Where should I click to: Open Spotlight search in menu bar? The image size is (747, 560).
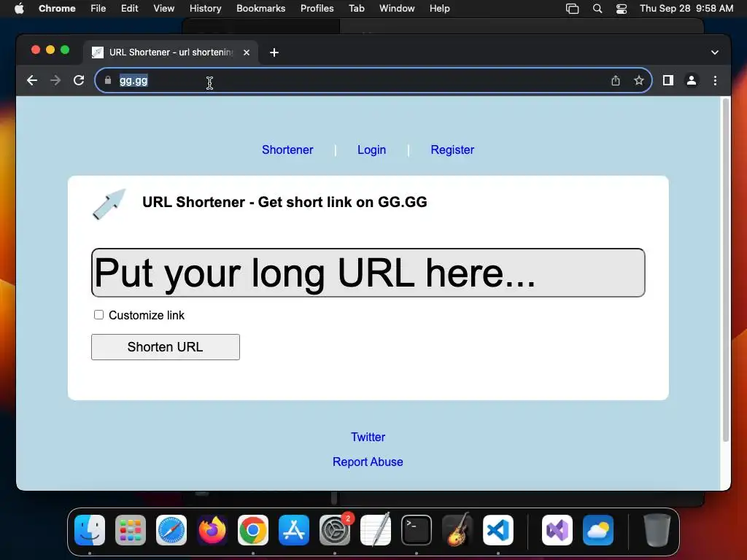pyautogui.click(x=597, y=9)
